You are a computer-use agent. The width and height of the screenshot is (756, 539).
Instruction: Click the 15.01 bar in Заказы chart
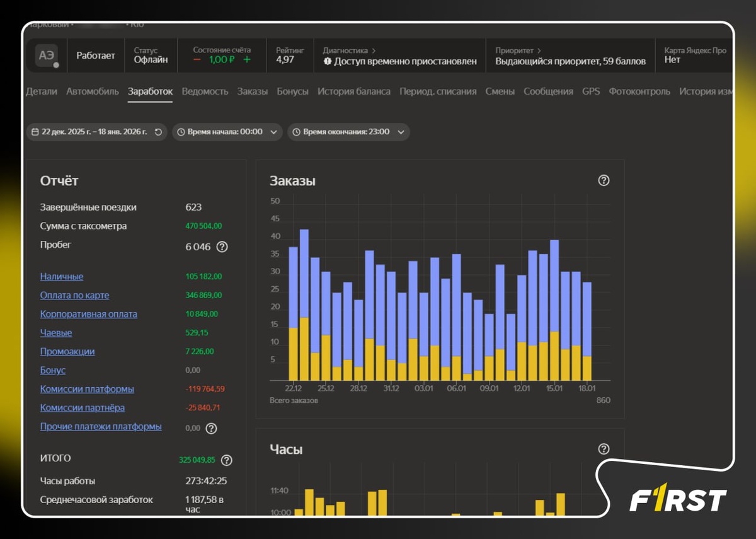point(554,310)
